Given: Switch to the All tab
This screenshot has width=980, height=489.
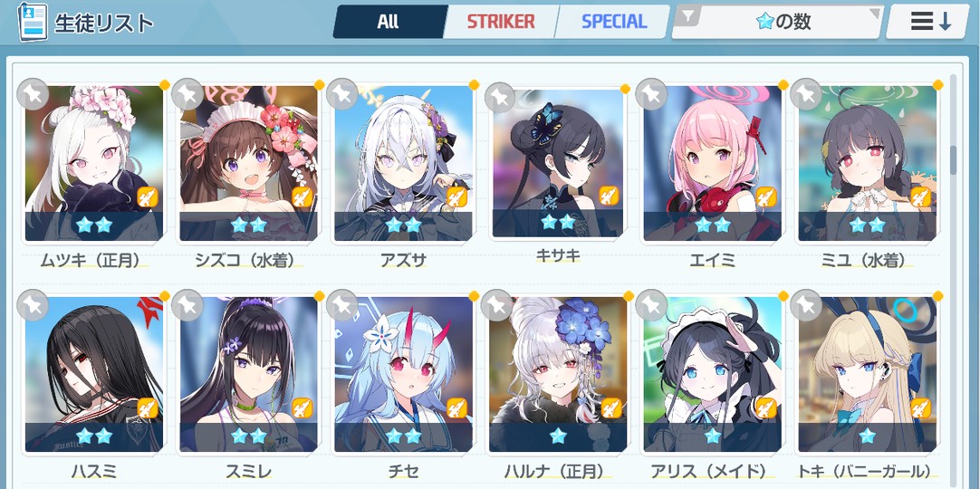Looking at the screenshot, I should tap(389, 22).
